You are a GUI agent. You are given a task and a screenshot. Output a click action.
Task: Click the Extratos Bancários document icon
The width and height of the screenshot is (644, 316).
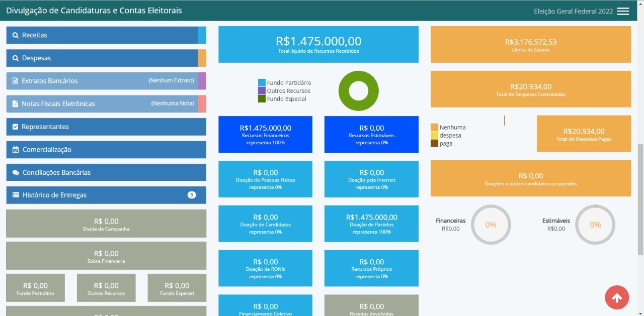[15, 81]
